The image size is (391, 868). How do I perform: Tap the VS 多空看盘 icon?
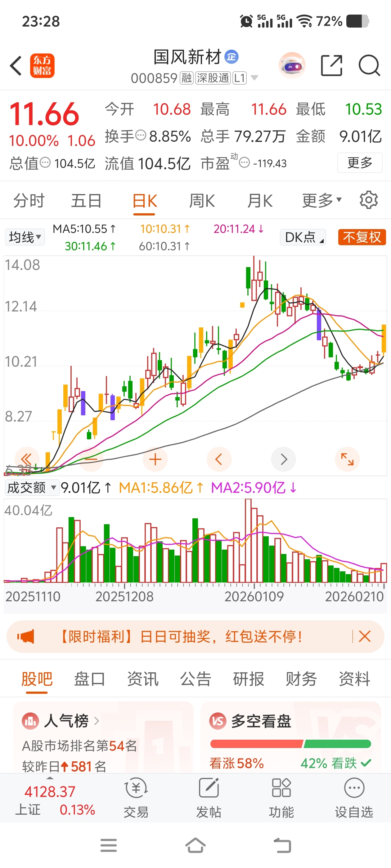point(218,721)
